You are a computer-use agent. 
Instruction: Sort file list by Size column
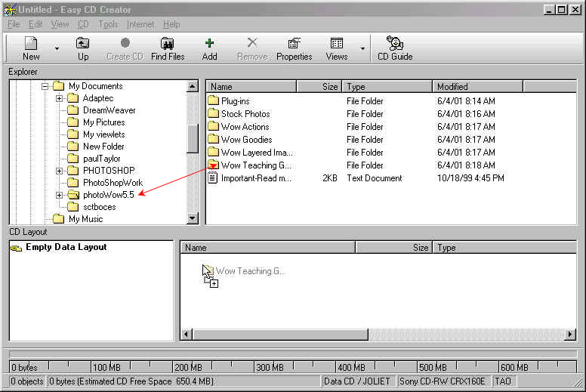click(319, 87)
